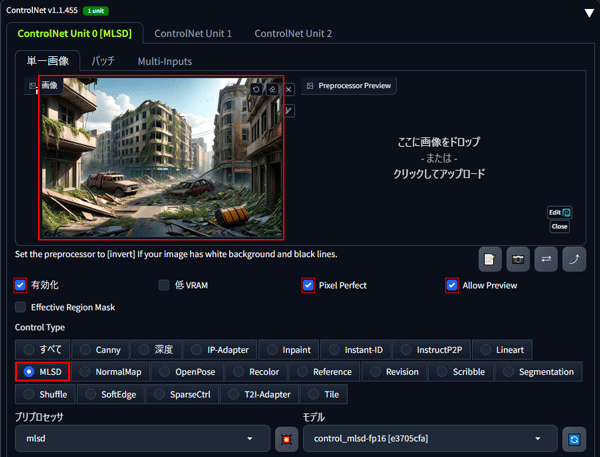Click the send dimensions curved arrow icon
The width and height of the screenshot is (600, 457).
pyautogui.click(x=574, y=260)
